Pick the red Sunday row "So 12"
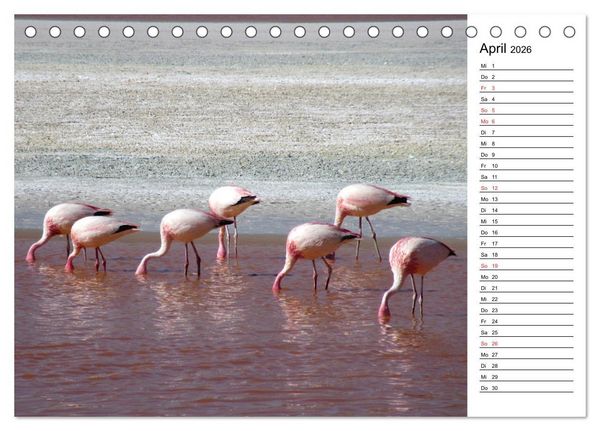Image resolution: width=600 pixels, height=431 pixels. (x=527, y=188)
